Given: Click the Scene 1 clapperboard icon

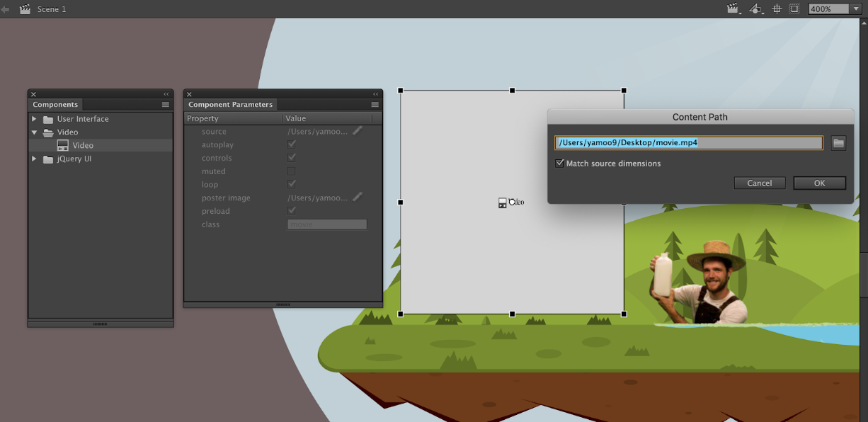Looking at the screenshot, I should pyautogui.click(x=25, y=9).
